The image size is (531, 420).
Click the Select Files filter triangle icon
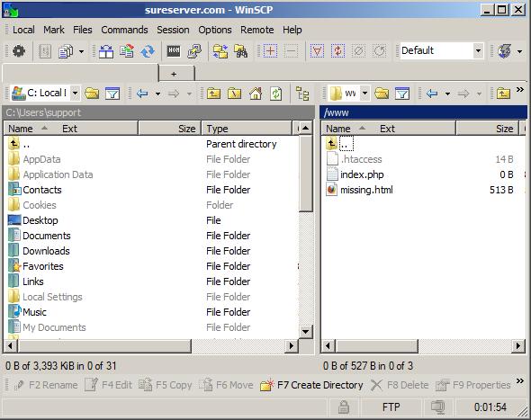(317, 51)
